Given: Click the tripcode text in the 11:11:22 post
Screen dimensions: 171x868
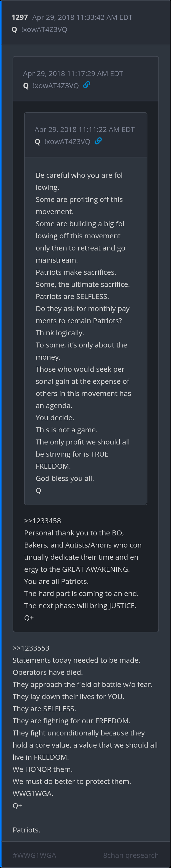Looking at the screenshot, I should tap(67, 142).
